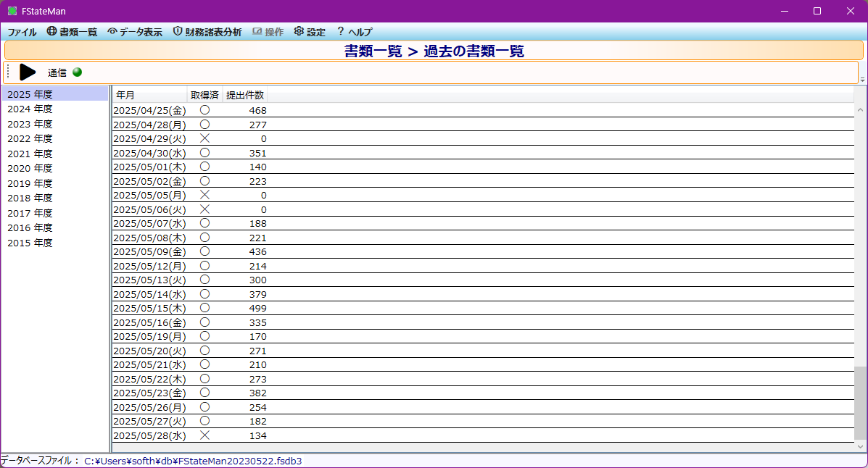This screenshot has width=868, height=468.
Task: Click the database file path in status bar
Action: click(x=193, y=461)
